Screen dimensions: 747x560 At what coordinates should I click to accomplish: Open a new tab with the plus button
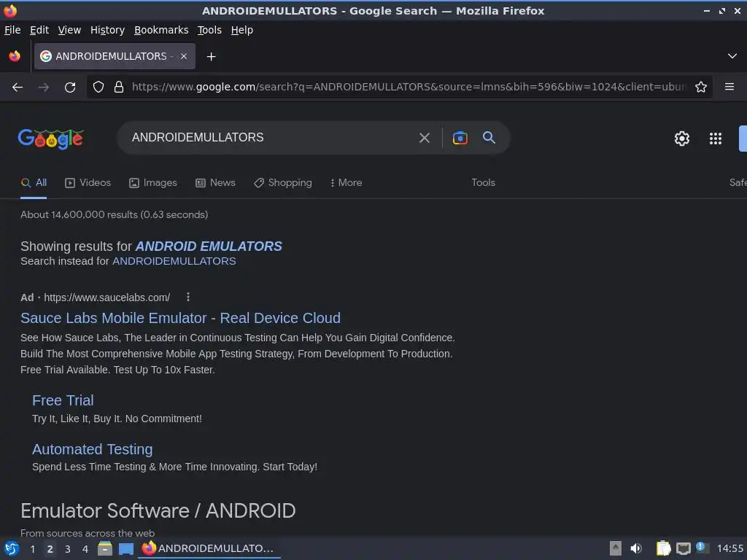211,57
